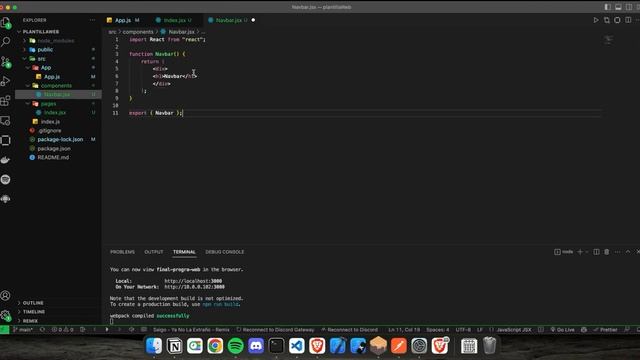Image resolution: width=640 pixels, height=360 pixels.
Task: Open the OUTPUT panel tab
Action: [x=154, y=252]
